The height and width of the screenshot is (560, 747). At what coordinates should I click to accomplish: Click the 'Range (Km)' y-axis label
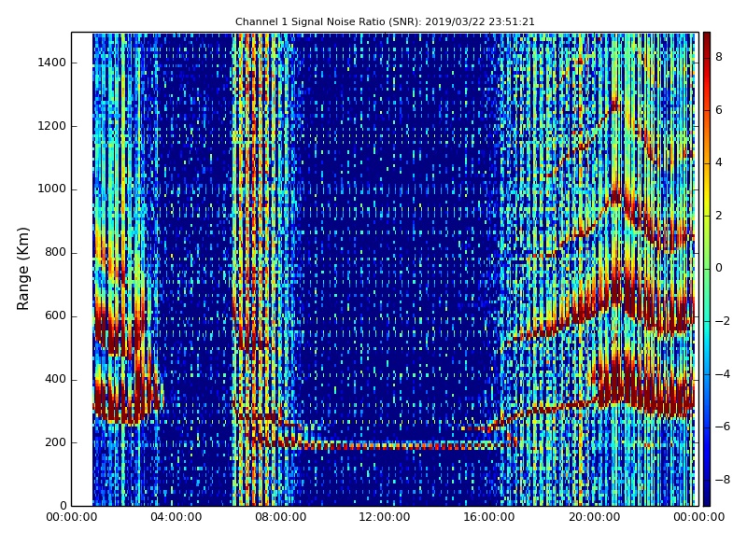coord(22,269)
